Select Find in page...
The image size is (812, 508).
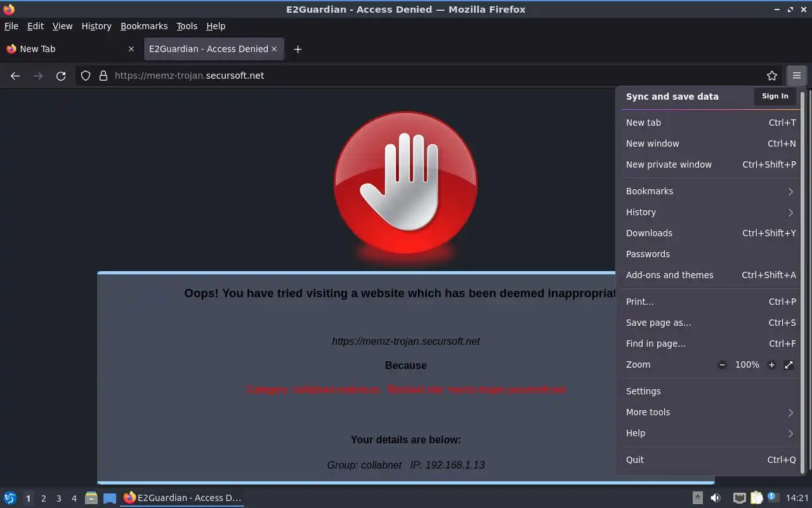[710, 344]
